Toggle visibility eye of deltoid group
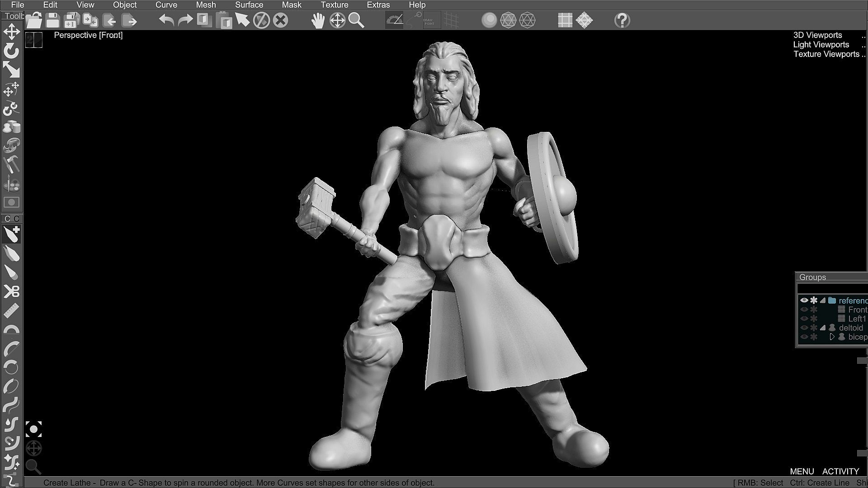This screenshot has width=868, height=488. 804,328
